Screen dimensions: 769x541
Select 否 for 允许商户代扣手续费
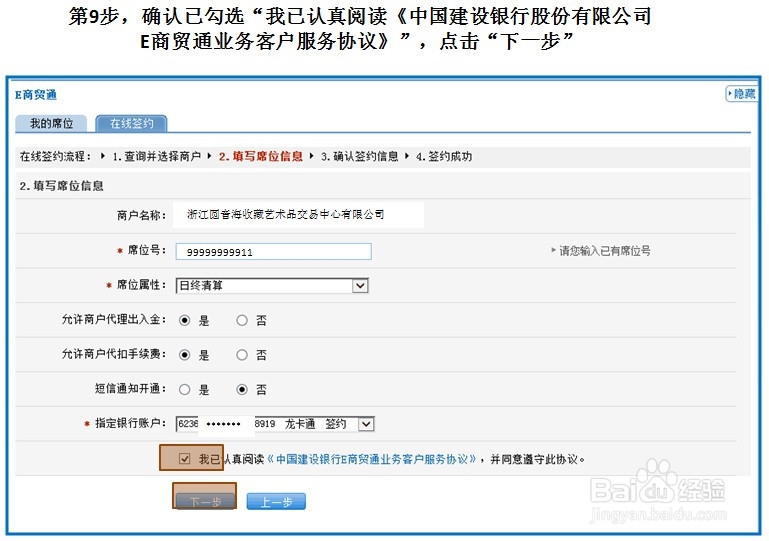pos(242,355)
